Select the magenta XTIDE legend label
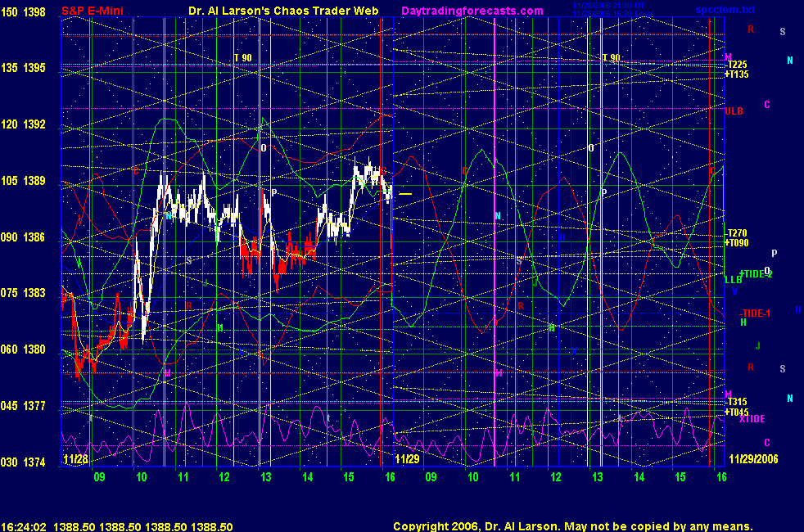The width and height of the screenshot is (804, 532). tap(752, 419)
